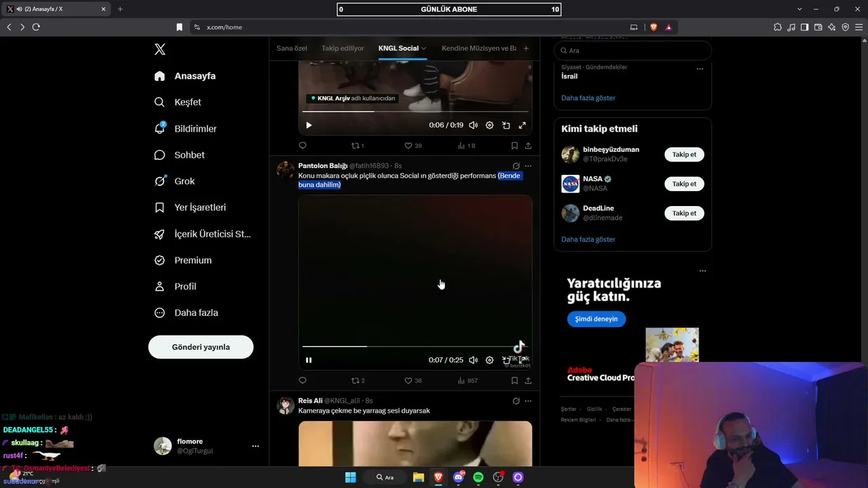Seek on the 0:25 video progress bar
This screenshot has width=868, height=488.
415,346
